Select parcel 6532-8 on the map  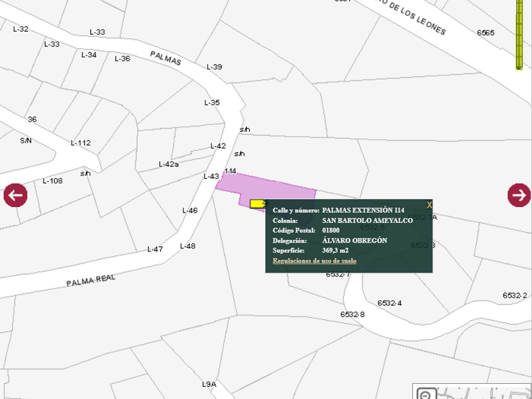point(352,315)
